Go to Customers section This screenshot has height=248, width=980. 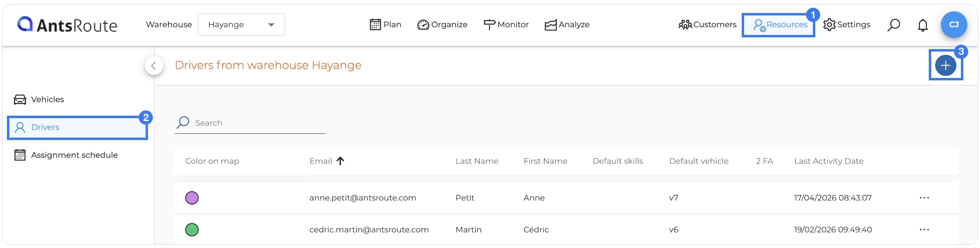pyautogui.click(x=707, y=25)
